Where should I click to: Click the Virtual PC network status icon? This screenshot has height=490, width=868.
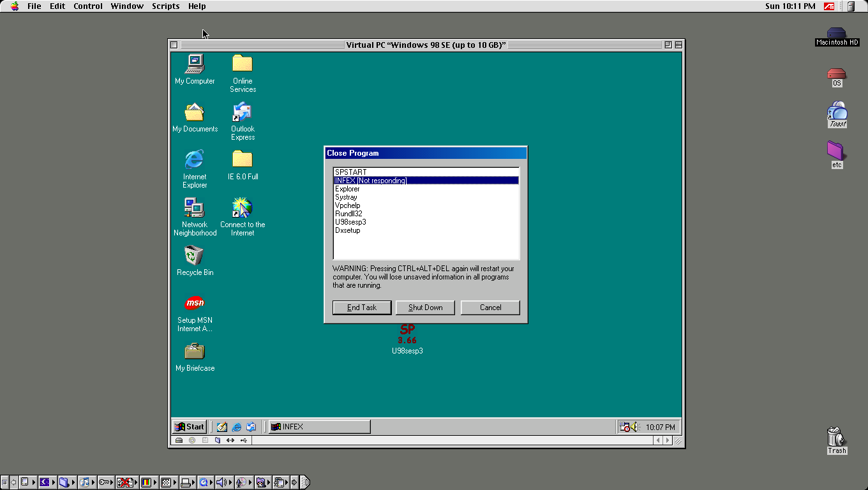[230, 440]
